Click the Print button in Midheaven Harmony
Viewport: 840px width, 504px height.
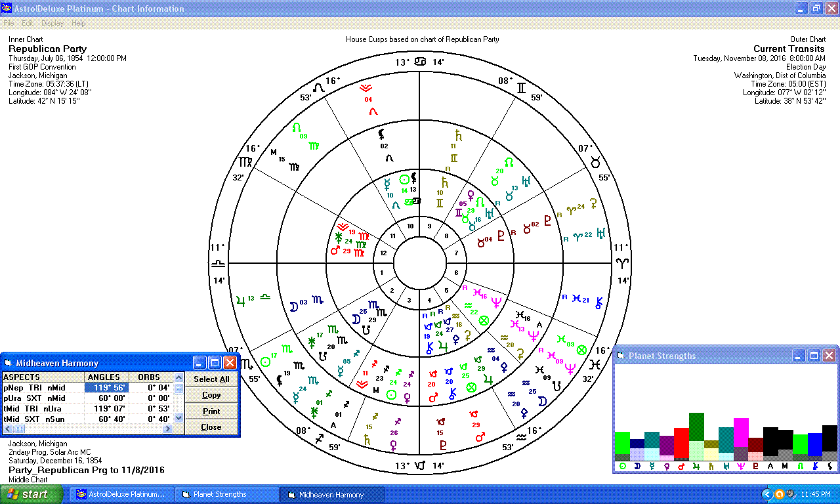click(x=211, y=411)
